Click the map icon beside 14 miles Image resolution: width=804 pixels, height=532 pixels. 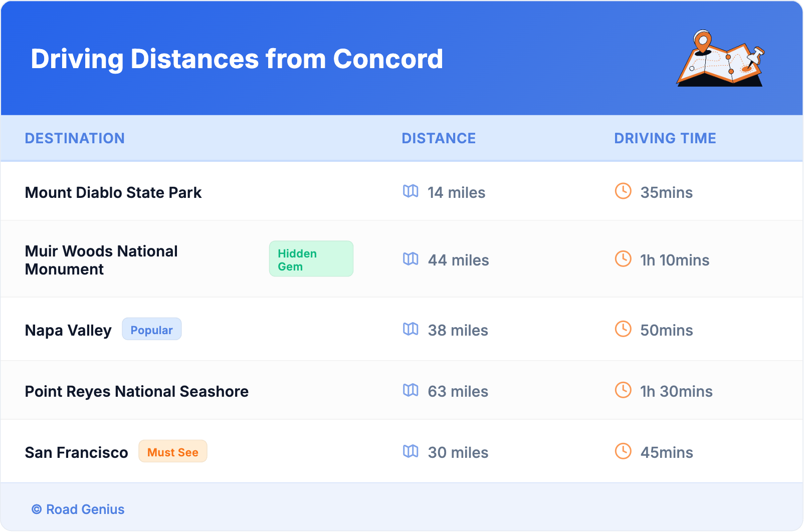pos(411,191)
